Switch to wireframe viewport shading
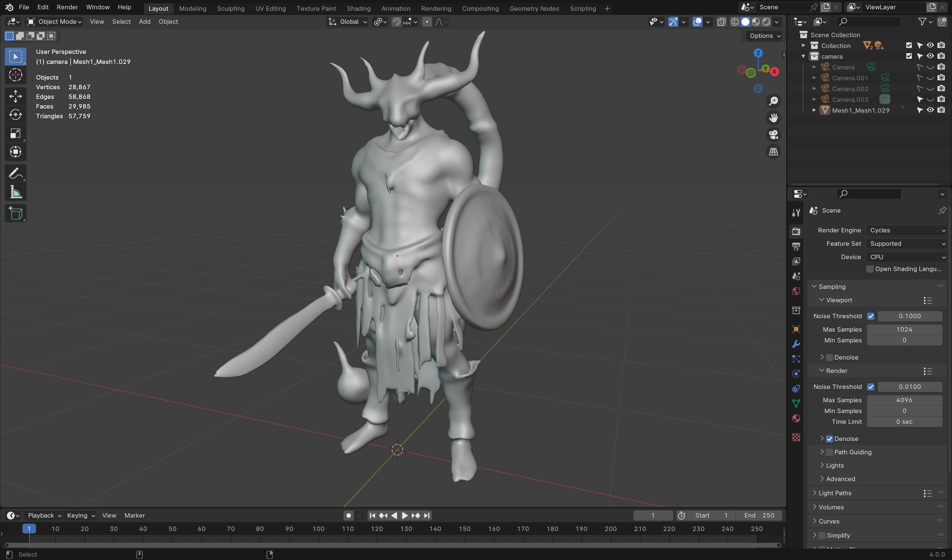 click(x=734, y=22)
